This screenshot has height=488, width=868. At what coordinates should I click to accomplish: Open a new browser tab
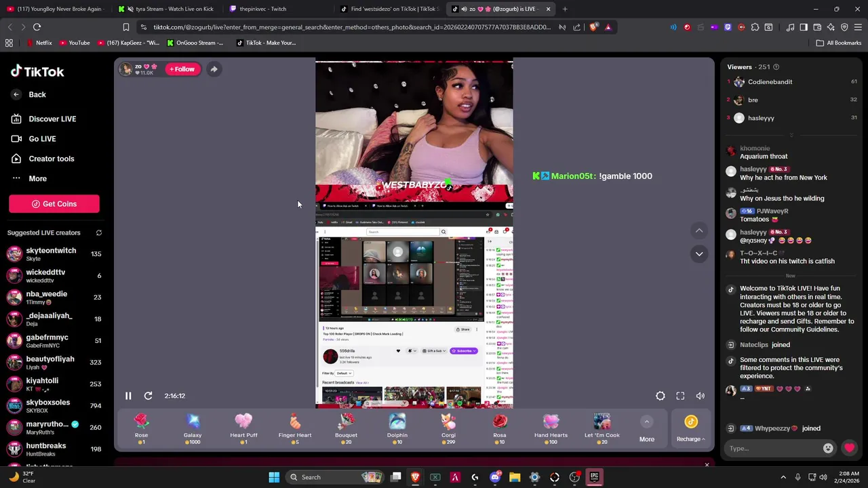click(x=565, y=9)
